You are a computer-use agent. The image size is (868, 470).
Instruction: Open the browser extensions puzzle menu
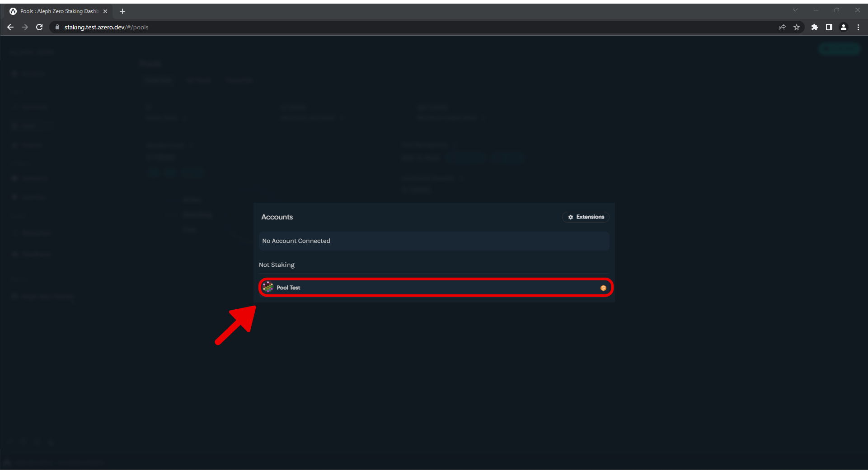point(814,27)
